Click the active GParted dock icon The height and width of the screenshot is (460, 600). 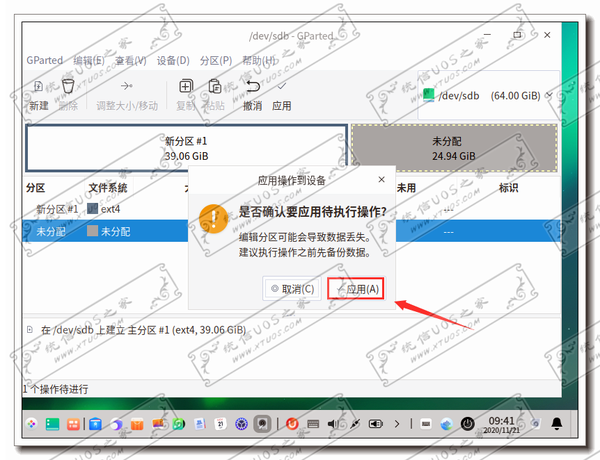point(262,424)
